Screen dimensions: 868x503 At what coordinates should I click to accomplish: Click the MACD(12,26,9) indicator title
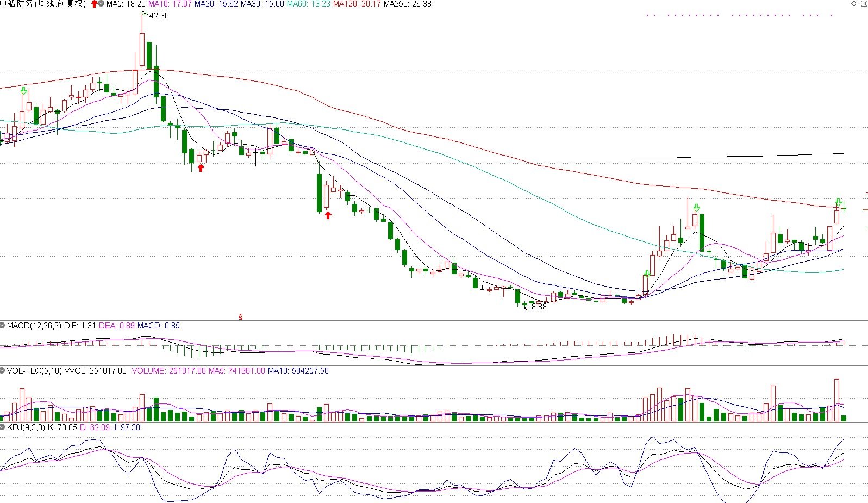(34, 326)
